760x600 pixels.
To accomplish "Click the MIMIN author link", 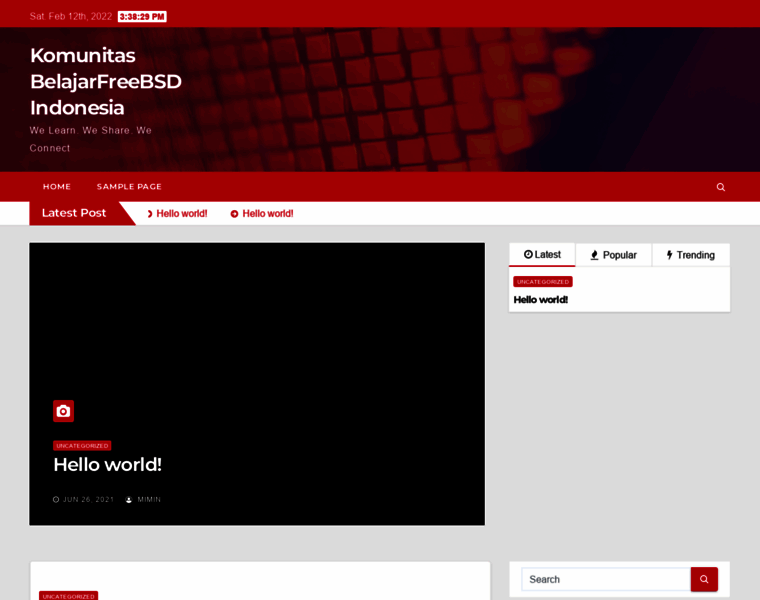I will click(x=149, y=500).
